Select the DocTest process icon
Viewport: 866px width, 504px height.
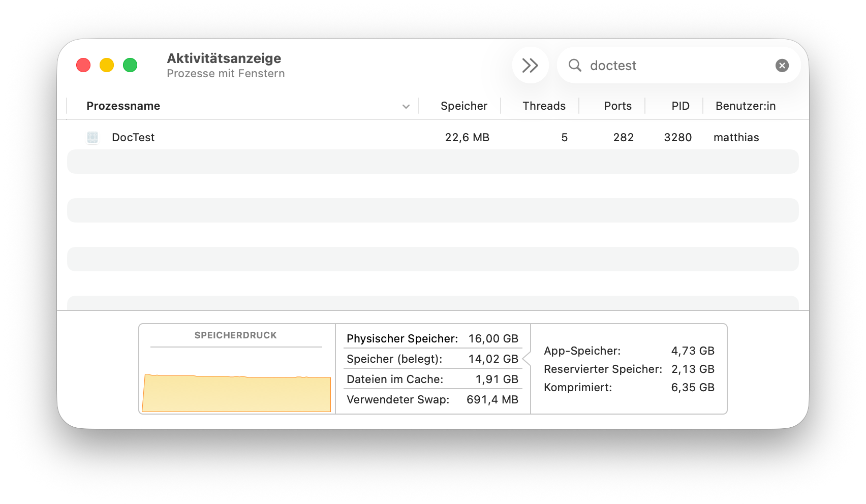coord(92,137)
